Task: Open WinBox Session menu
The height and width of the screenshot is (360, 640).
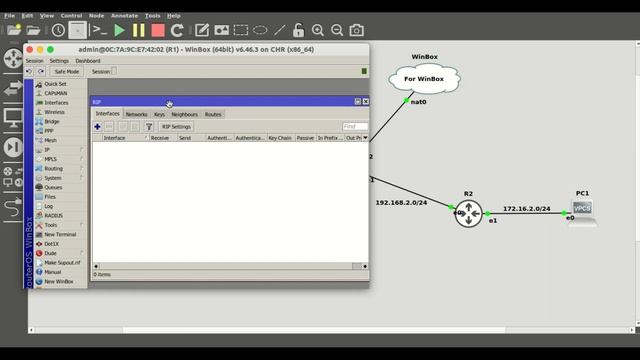Action: [x=34, y=61]
